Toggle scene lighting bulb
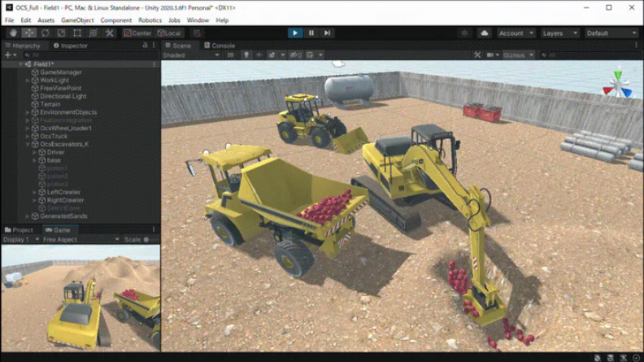 [247, 55]
